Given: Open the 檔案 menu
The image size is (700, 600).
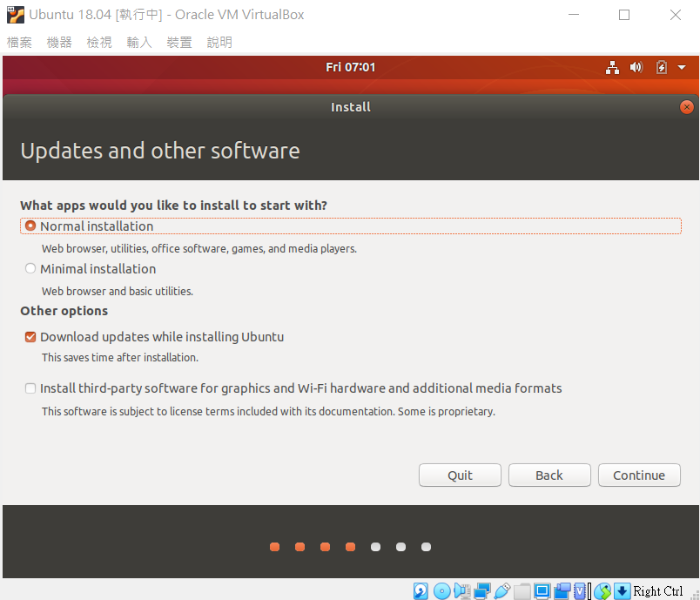Looking at the screenshot, I should tap(19, 43).
